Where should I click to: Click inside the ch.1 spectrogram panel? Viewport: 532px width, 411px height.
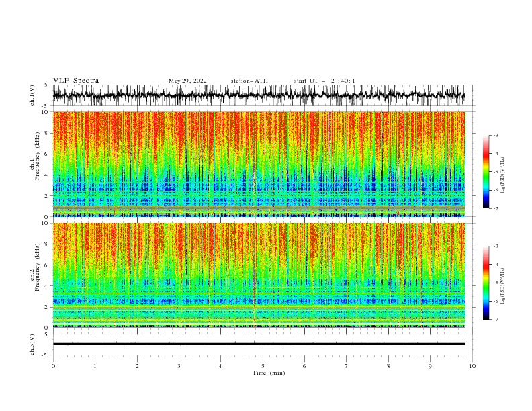tap(259, 164)
